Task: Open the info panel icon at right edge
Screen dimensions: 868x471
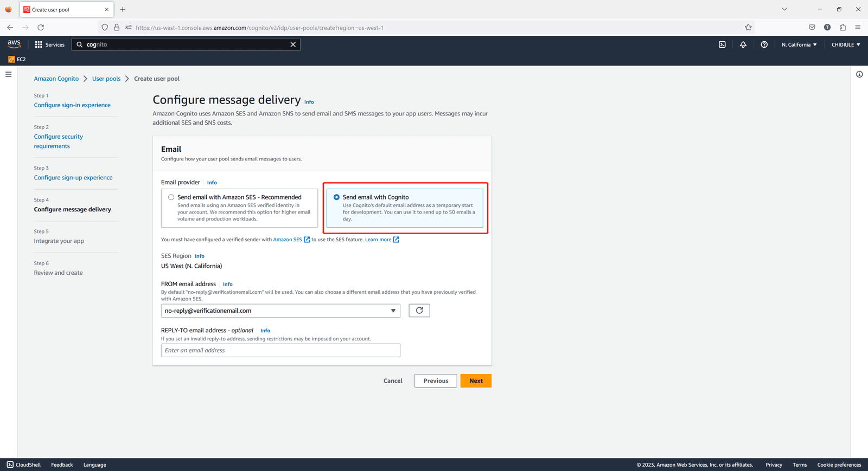Action: tap(859, 74)
